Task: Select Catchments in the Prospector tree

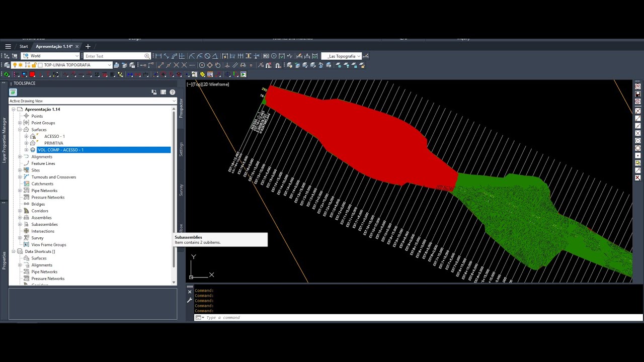Action: [42, 184]
